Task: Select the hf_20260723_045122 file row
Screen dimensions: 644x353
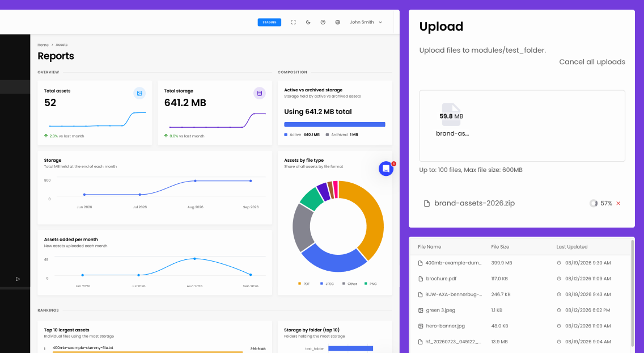Action: coord(521,342)
